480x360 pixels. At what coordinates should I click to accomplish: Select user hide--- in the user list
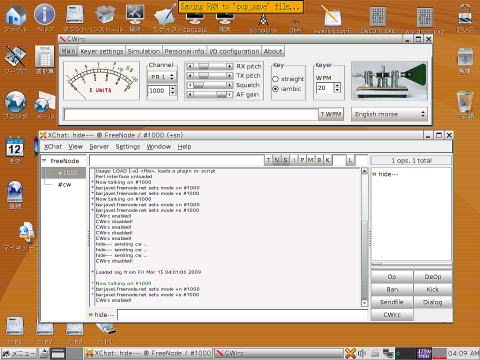point(388,174)
